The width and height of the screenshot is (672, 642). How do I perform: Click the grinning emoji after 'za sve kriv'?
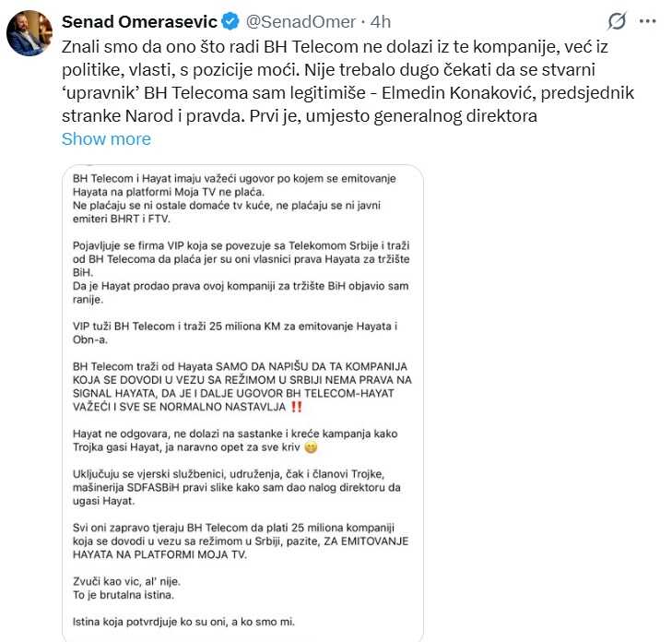(x=311, y=447)
